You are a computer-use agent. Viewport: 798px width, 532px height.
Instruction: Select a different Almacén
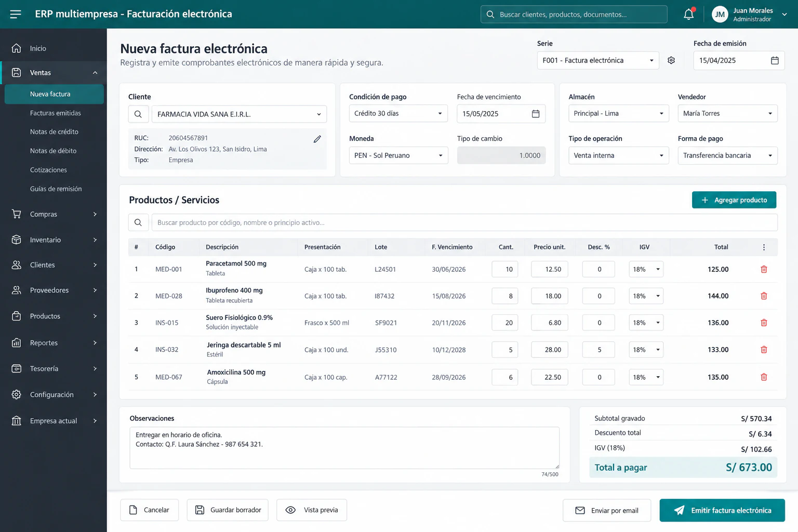(618, 113)
